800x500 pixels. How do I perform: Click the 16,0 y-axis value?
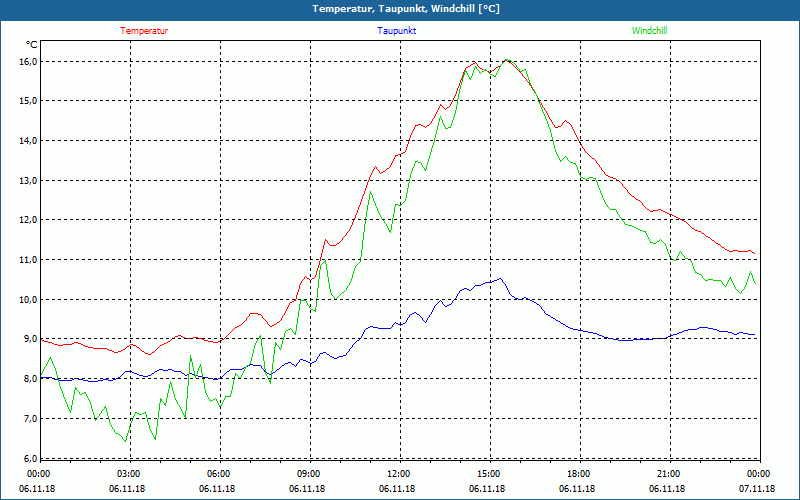pos(29,61)
